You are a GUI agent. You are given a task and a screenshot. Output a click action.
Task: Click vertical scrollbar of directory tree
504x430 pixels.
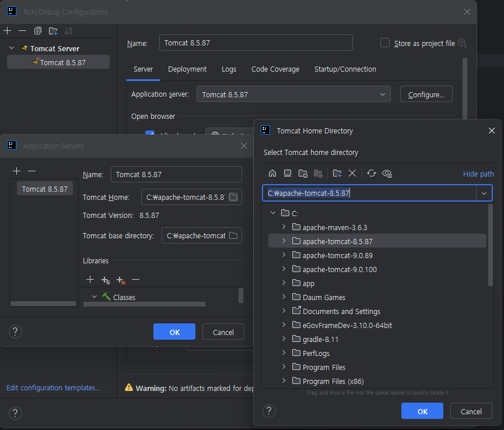click(x=490, y=245)
